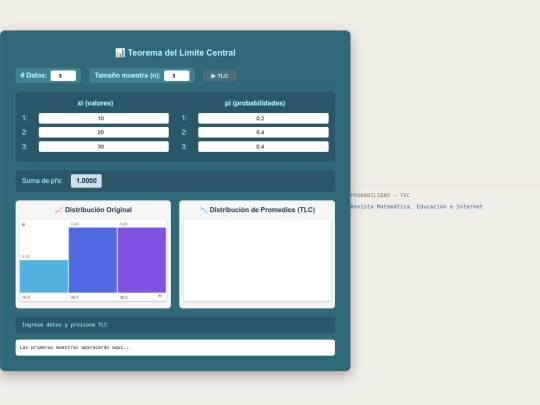Viewport: 540px width, 405px height.
Task: Click the pi probability field containing 0.2
Action: click(x=263, y=118)
